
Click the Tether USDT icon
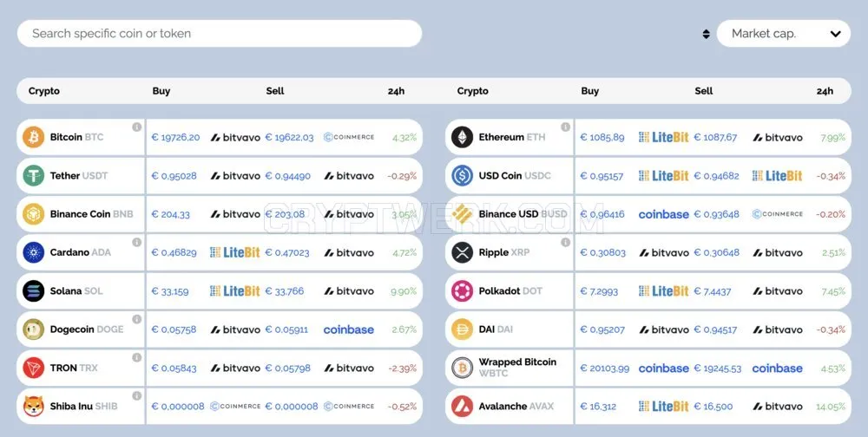pyautogui.click(x=33, y=175)
